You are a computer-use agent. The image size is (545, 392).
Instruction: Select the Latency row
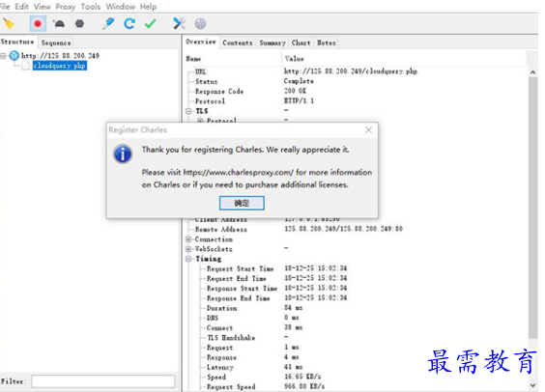(356, 367)
